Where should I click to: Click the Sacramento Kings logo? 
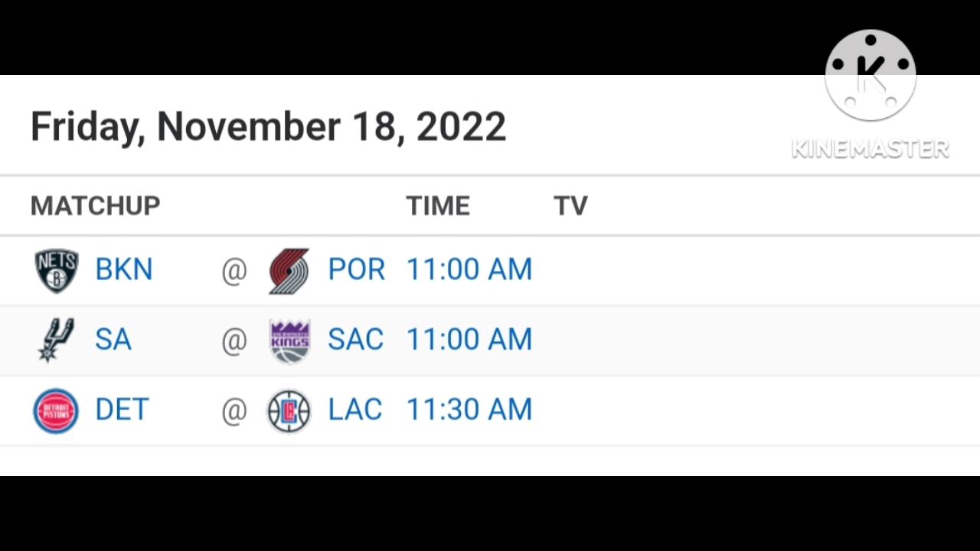(x=289, y=341)
